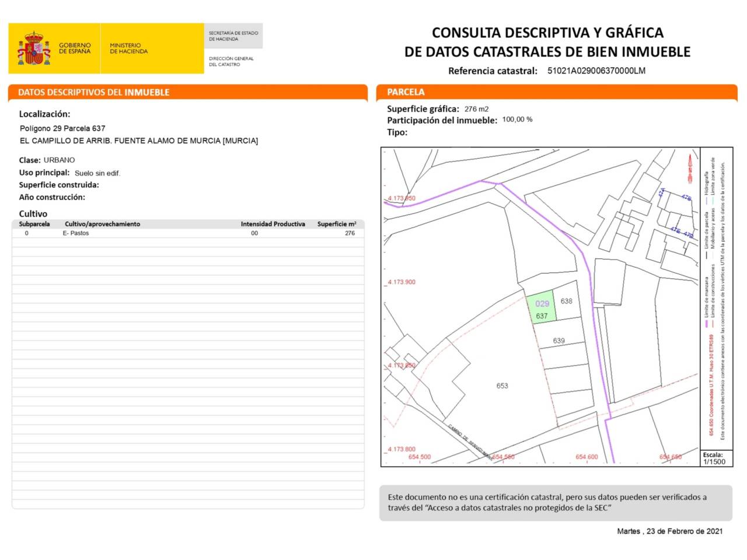
Task: Click the '4.173.800' coordinate label
Action: 402,449
